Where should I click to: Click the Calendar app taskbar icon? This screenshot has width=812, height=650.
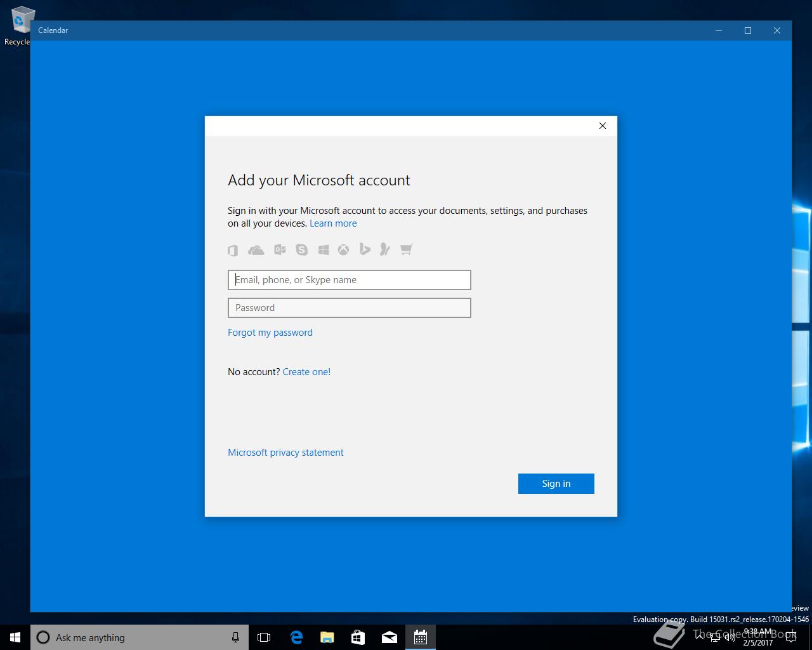pyautogui.click(x=421, y=637)
